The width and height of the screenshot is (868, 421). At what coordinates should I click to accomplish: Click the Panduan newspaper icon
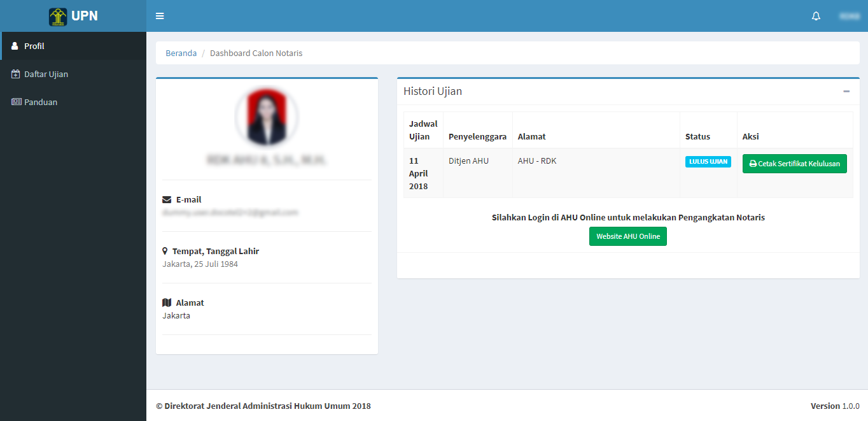pyautogui.click(x=16, y=102)
